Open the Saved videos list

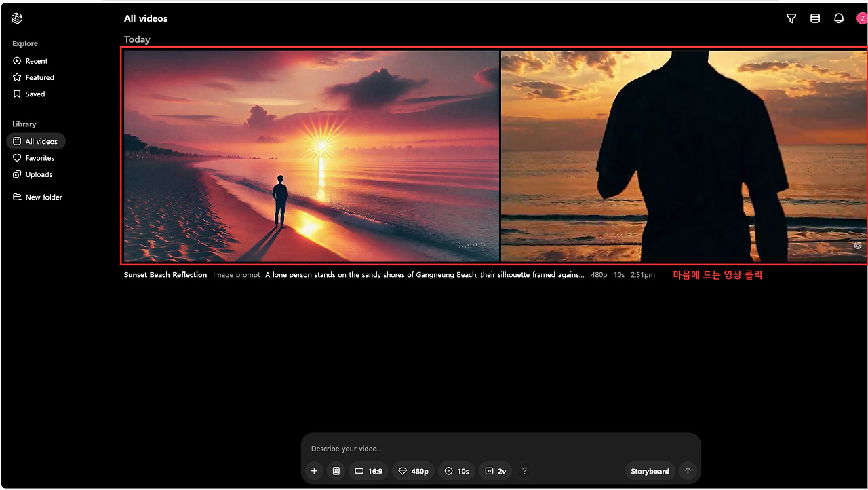(29, 94)
